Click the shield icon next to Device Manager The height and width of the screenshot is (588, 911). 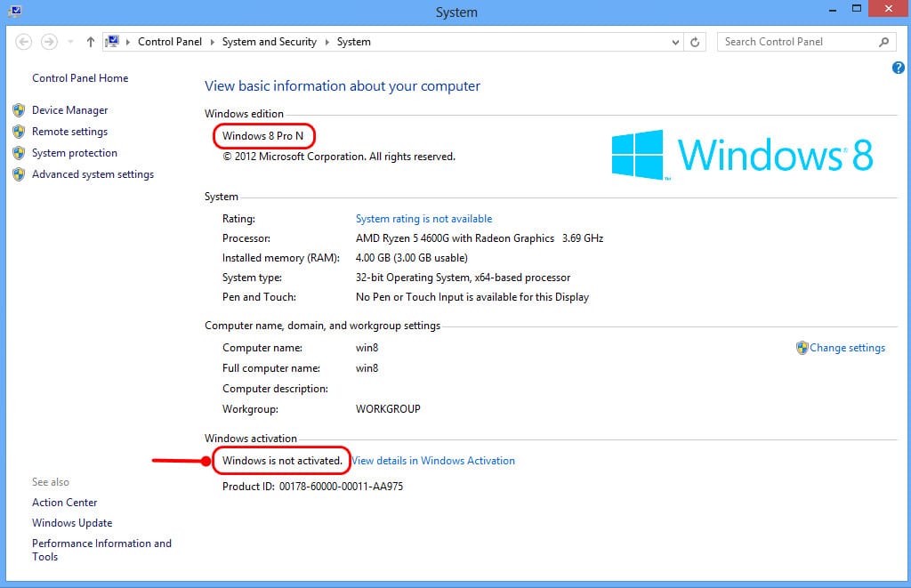pyautogui.click(x=19, y=110)
